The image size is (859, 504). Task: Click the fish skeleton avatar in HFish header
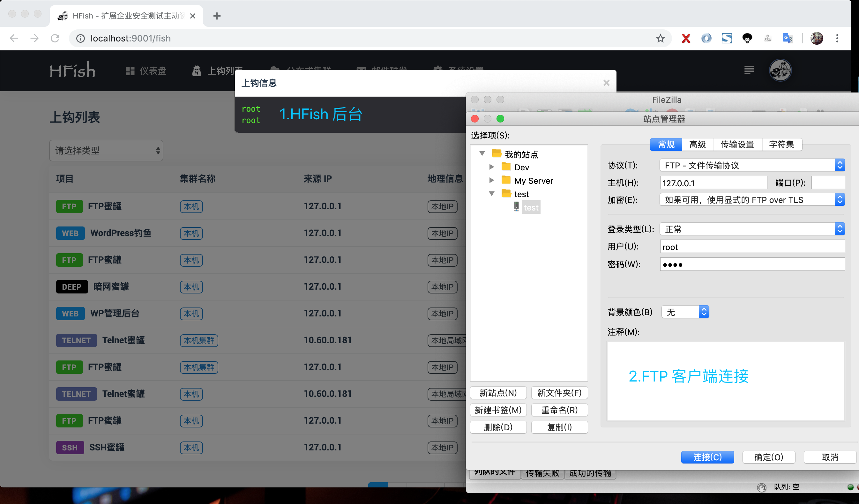point(780,70)
